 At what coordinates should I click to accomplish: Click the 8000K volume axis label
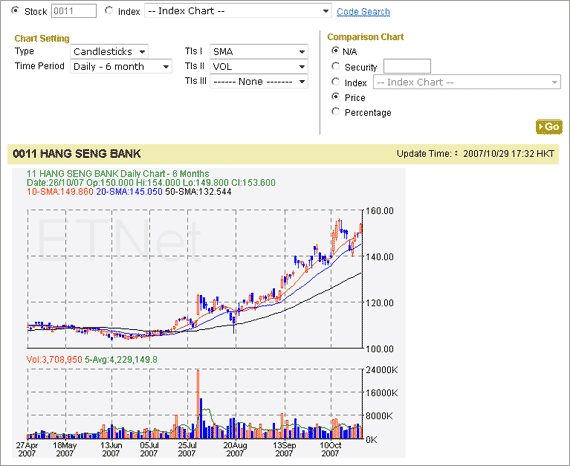pyautogui.click(x=380, y=416)
